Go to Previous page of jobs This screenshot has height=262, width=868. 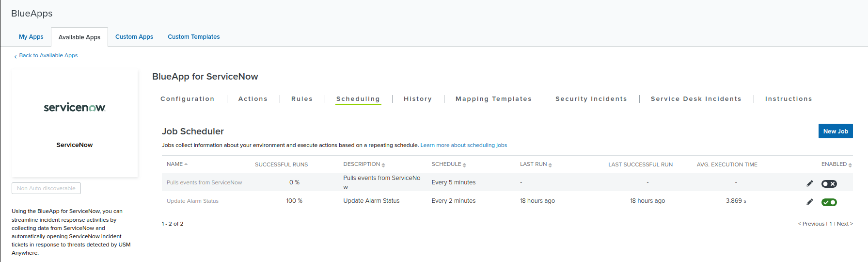pyautogui.click(x=811, y=224)
